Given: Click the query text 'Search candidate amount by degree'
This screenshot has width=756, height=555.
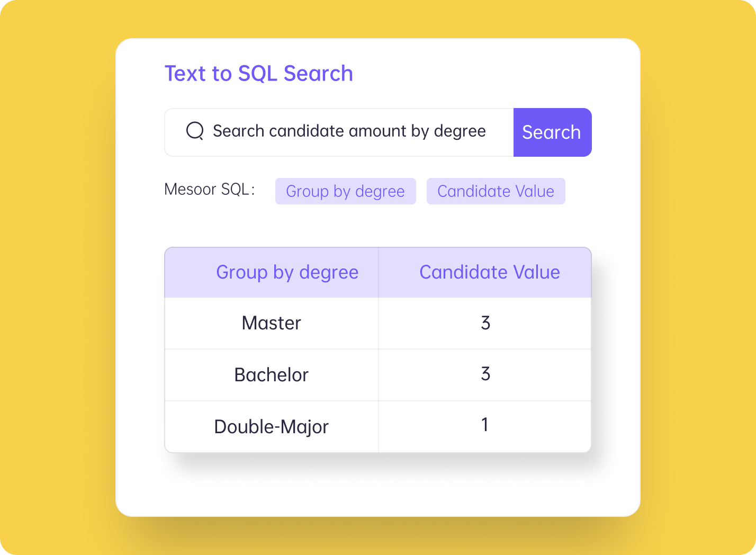Looking at the screenshot, I should point(349,131).
